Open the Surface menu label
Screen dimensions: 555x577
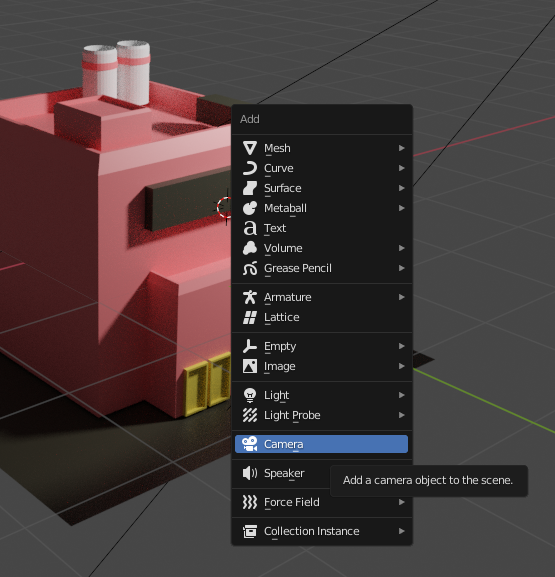pos(283,188)
